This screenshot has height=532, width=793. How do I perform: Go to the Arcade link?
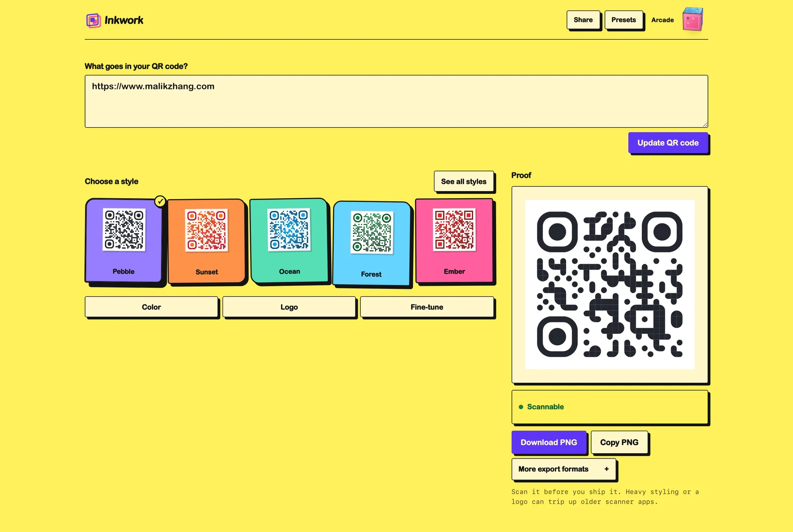(x=662, y=20)
